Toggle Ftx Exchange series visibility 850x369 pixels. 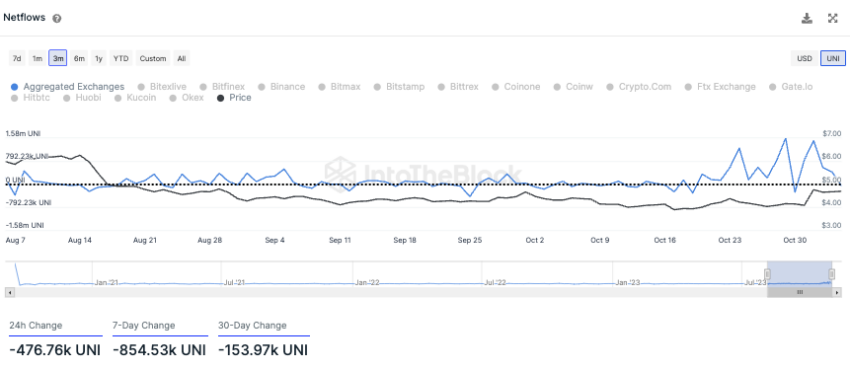point(720,87)
